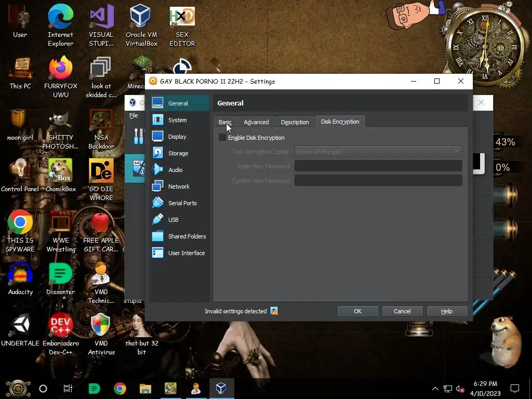The width and height of the screenshot is (532, 399).
Task: Show hidden tray icons chevron
Action: (x=435, y=389)
